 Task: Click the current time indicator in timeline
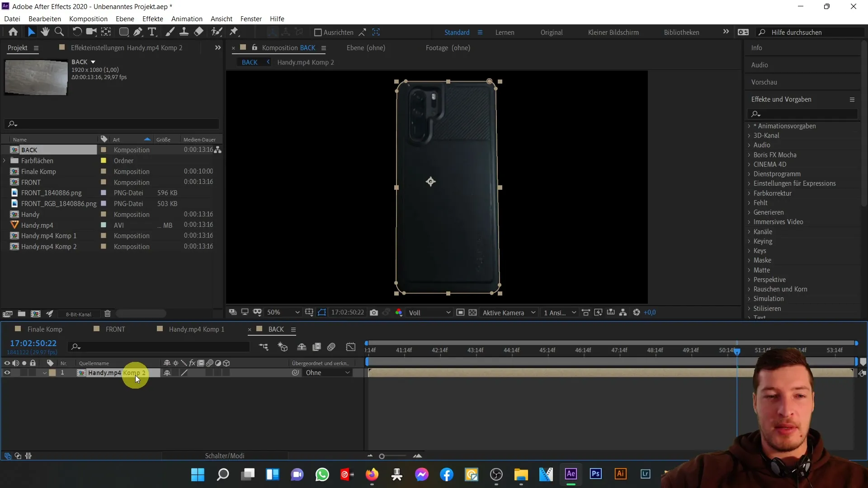[x=737, y=351]
